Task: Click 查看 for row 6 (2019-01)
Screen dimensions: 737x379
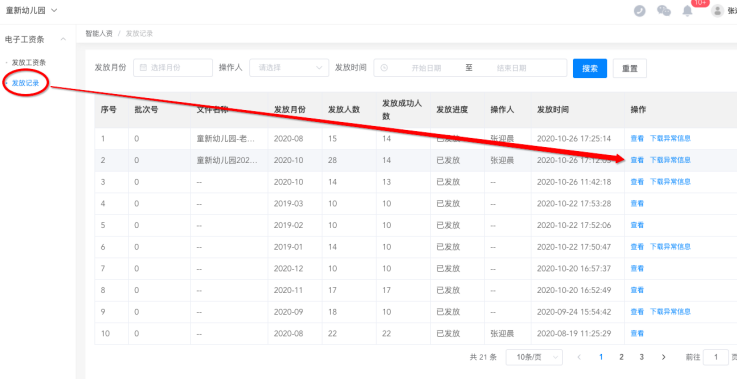Action: tap(637, 246)
